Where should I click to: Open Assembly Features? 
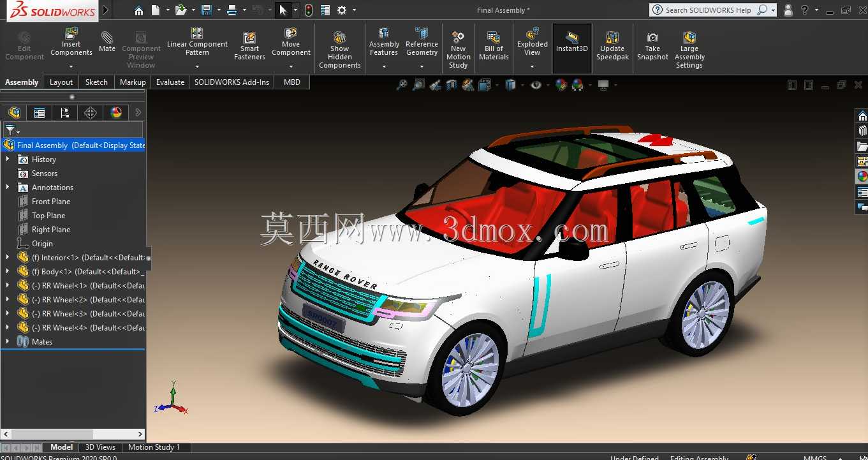coord(384,41)
